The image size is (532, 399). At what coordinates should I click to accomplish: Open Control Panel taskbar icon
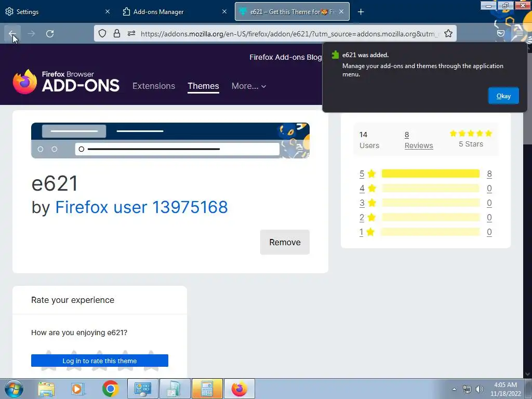[142, 389]
